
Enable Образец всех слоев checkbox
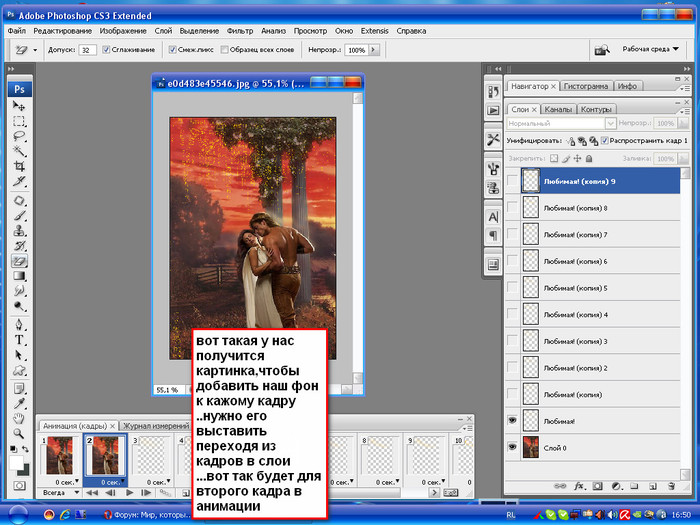pos(225,50)
